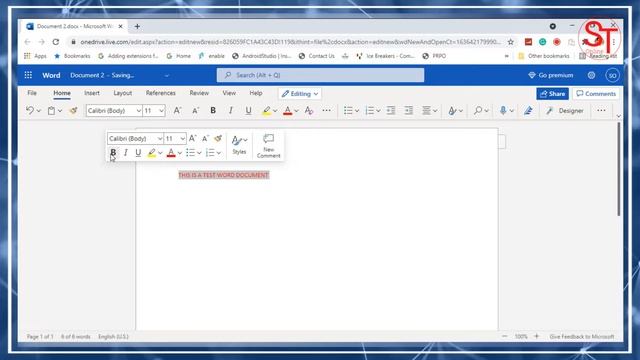The height and width of the screenshot is (360, 640).
Task: Toggle Bold in the ribbon
Action: (x=213, y=111)
